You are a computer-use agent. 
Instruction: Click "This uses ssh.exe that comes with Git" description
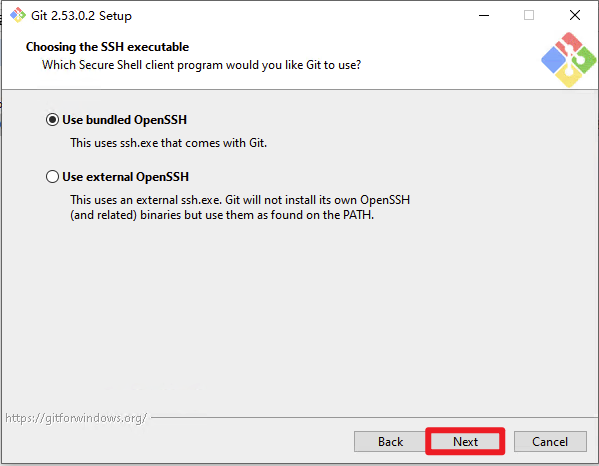(x=168, y=143)
